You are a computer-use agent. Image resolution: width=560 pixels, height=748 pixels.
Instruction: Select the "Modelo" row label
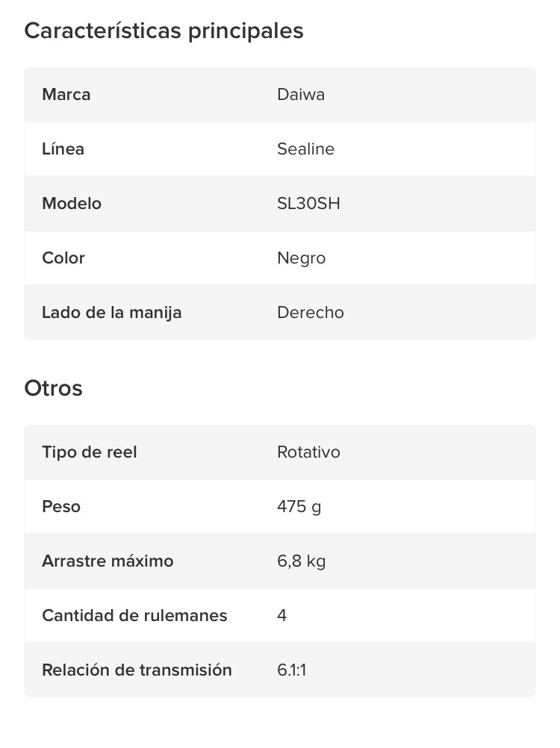pyautogui.click(x=72, y=204)
